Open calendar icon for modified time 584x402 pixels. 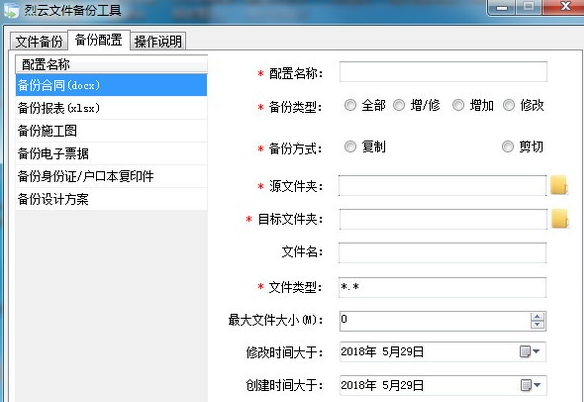(x=529, y=351)
